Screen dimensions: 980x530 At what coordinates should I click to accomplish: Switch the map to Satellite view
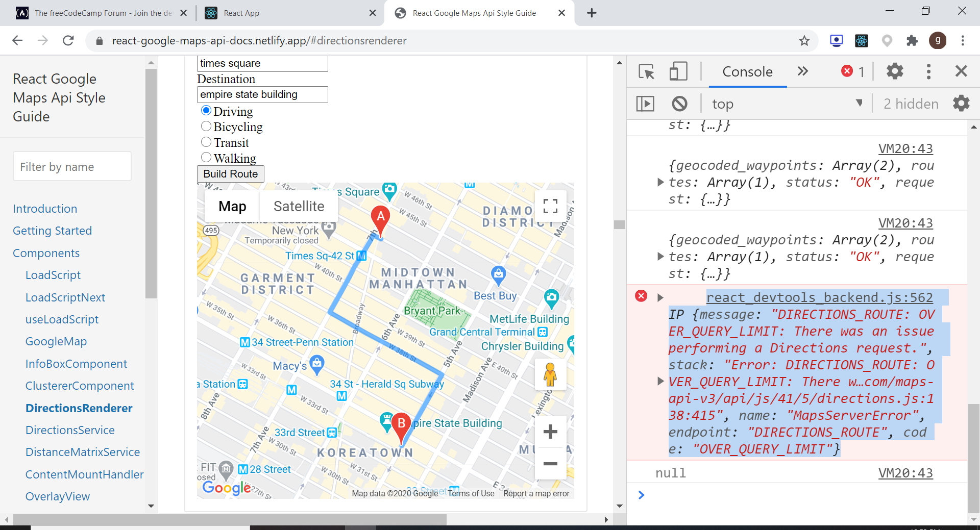coord(299,206)
